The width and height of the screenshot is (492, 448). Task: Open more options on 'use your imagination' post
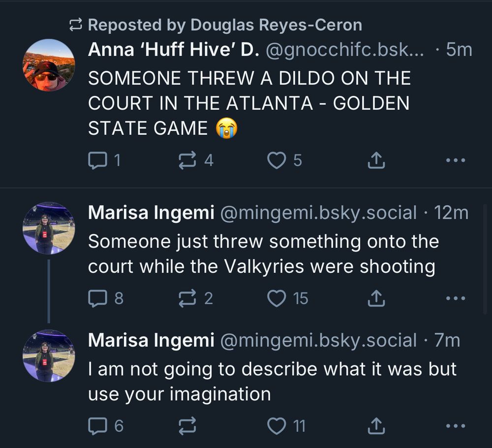tap(455, 426)
